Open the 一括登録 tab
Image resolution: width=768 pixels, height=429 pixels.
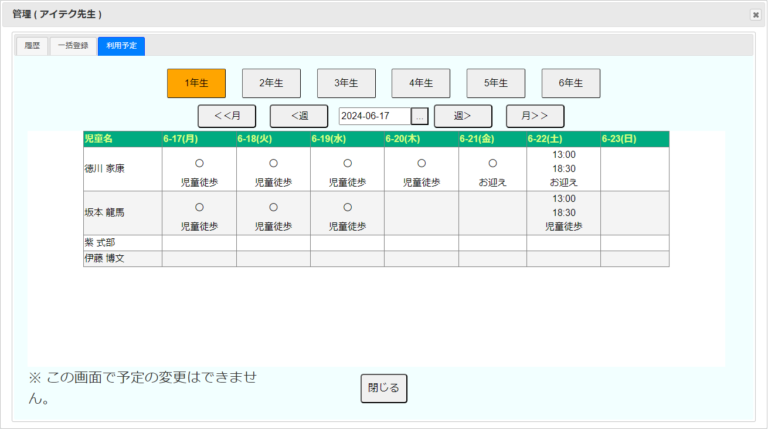point(72,45)
